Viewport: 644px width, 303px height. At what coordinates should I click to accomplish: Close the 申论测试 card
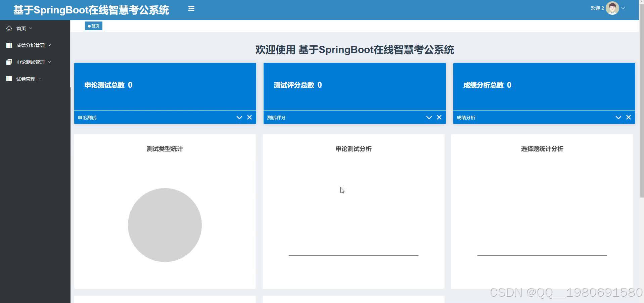(x=249, y=117)
